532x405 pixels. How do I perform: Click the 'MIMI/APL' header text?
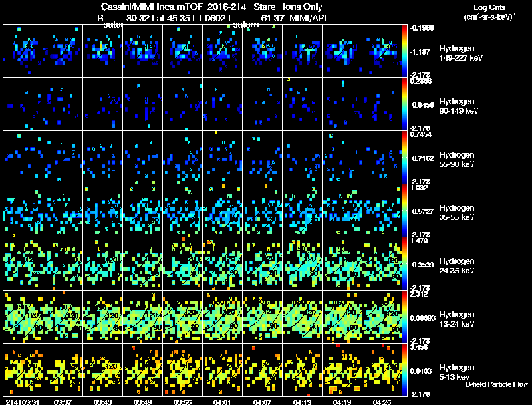(309, 18)
